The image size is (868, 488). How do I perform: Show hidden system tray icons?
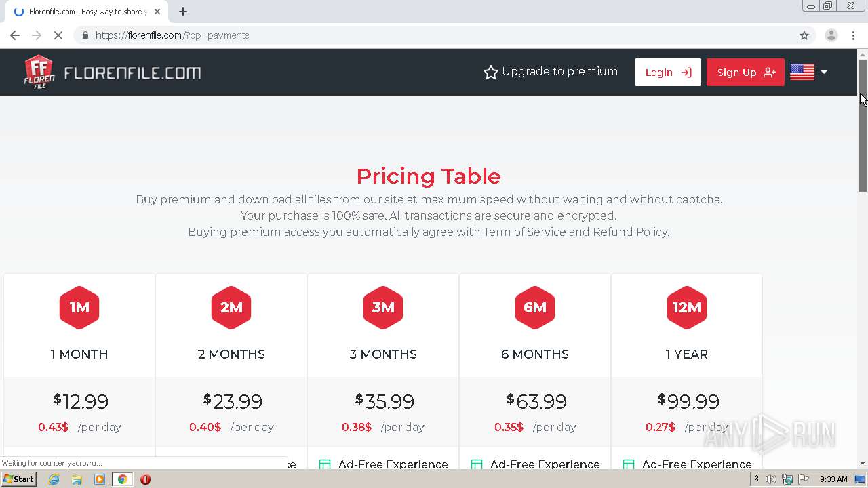756,479
